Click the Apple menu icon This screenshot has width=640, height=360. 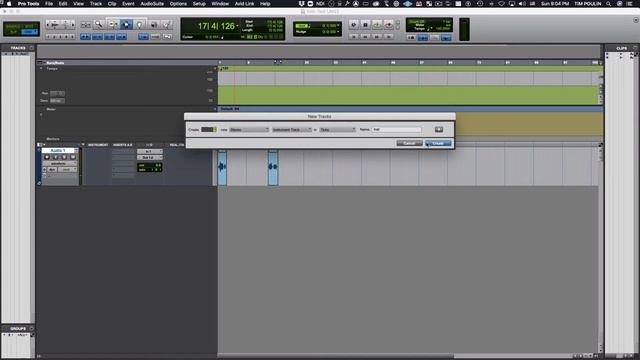coord(9,4)
